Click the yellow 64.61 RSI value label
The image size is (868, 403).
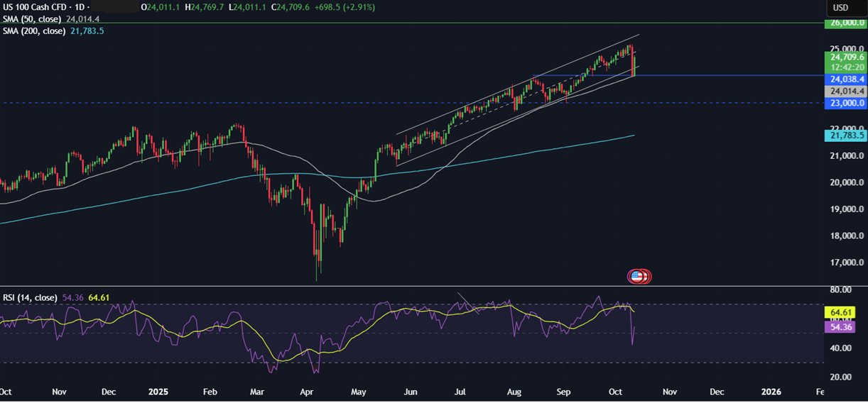845,312
